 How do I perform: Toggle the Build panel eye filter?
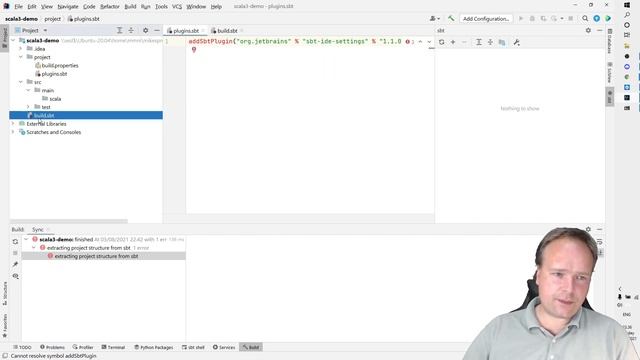16,276
